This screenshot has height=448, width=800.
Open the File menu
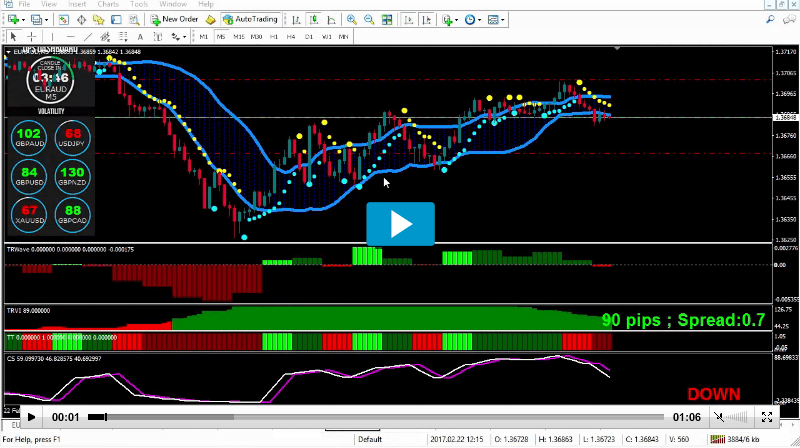(x=24, y=4)
